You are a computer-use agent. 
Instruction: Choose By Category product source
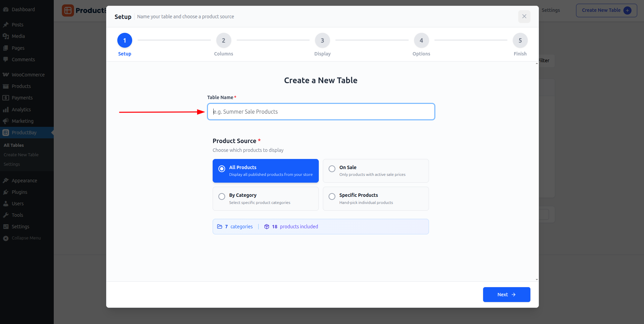tap(222, 196)
